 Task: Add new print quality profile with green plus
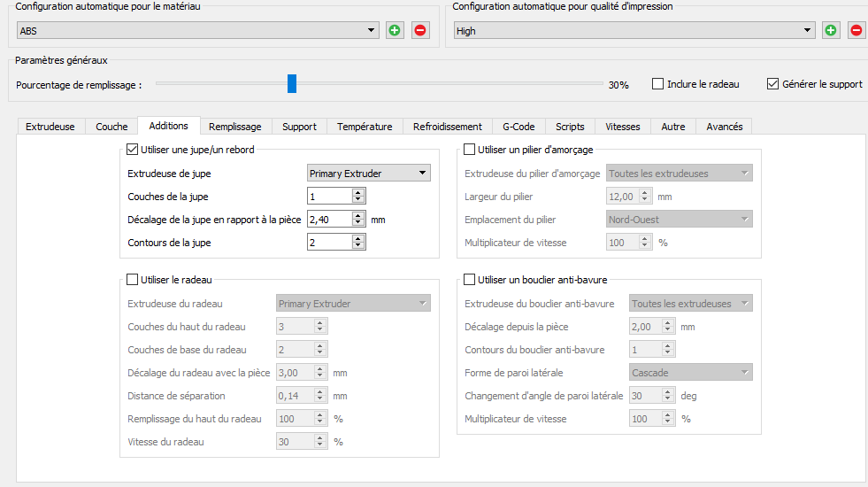pos(831,30)
